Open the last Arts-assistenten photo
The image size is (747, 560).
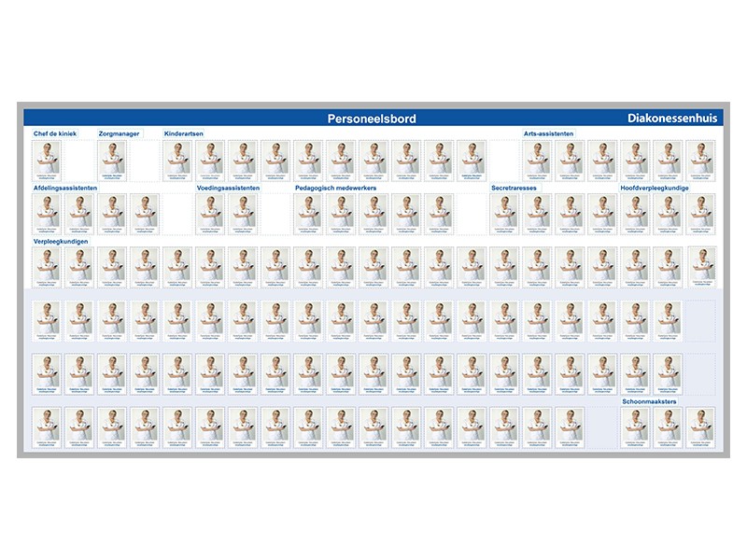coord(700,161)
